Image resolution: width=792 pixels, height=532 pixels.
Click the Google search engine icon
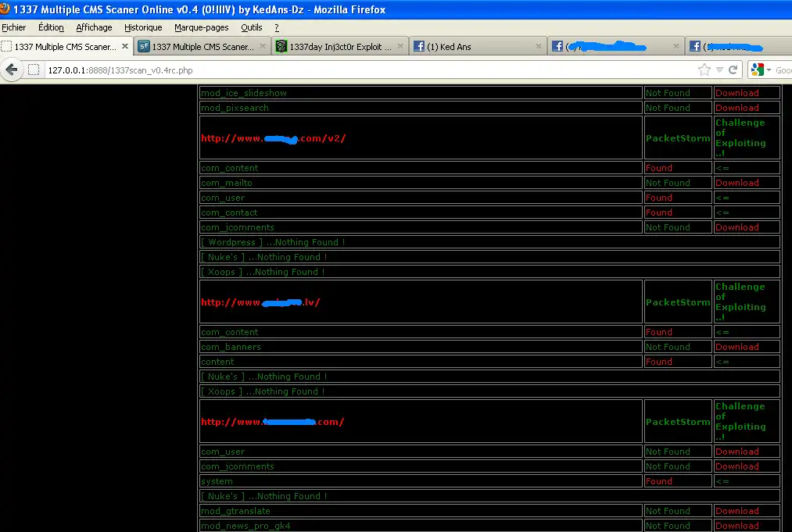757,70
